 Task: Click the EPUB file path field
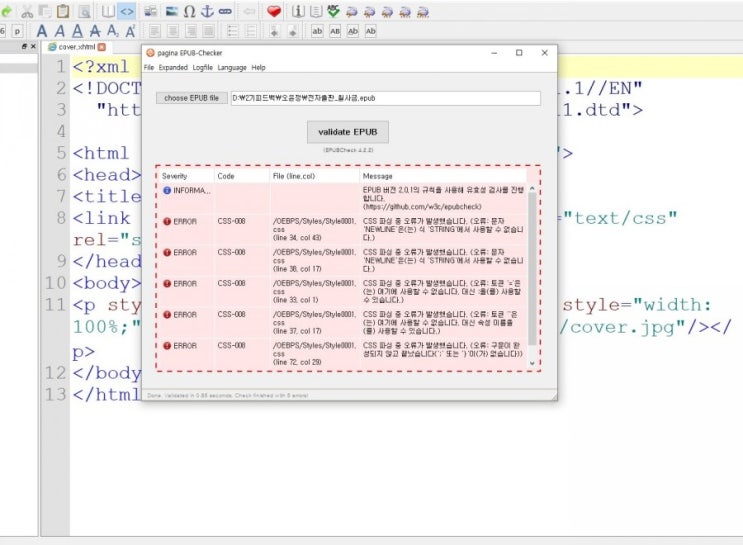coord(386,98)
